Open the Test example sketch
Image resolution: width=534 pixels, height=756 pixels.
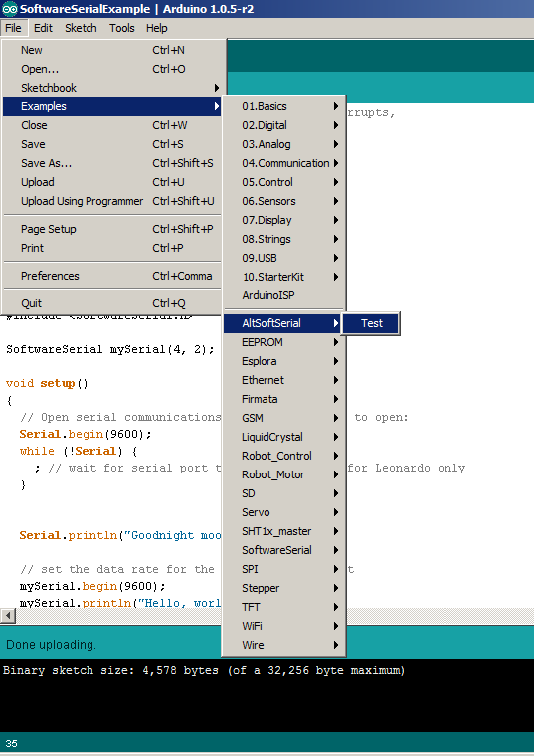click(x=371, y=323)
